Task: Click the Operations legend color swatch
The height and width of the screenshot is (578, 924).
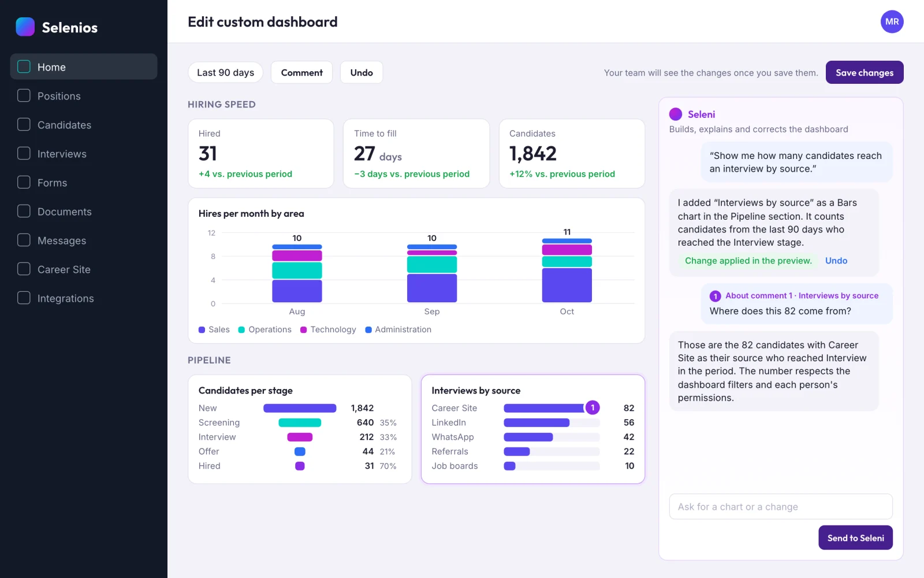Action: tap(241, 329)
